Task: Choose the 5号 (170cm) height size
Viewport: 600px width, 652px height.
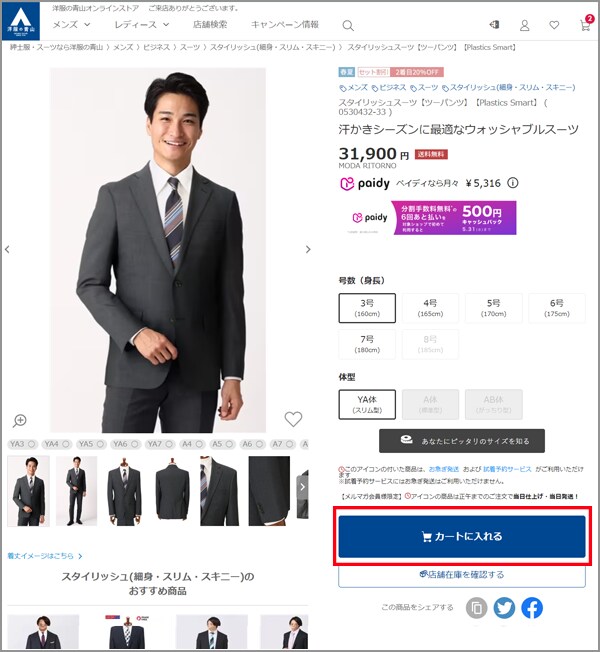Action: click(493, 308)
